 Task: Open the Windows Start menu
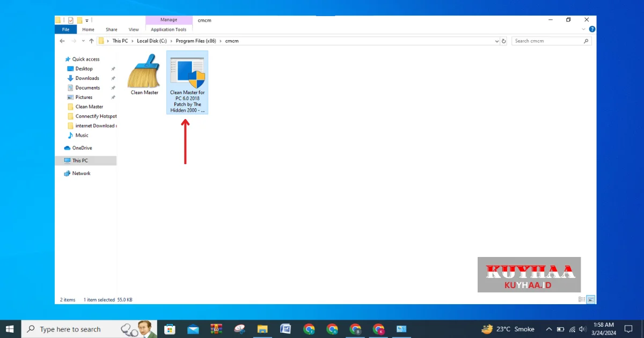click(x=10, y=329)
